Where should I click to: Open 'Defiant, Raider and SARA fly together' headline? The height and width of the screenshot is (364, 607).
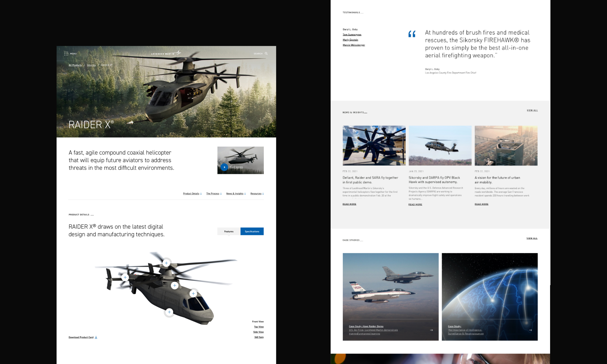[x=370, y=180]
